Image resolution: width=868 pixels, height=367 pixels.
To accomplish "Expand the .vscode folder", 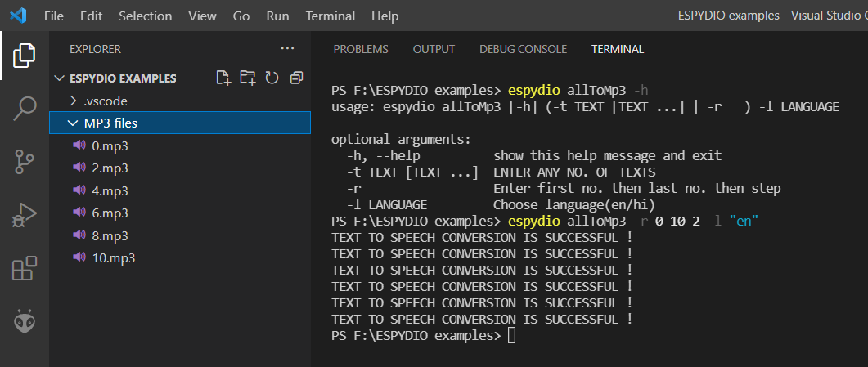I will pos(73,101).
